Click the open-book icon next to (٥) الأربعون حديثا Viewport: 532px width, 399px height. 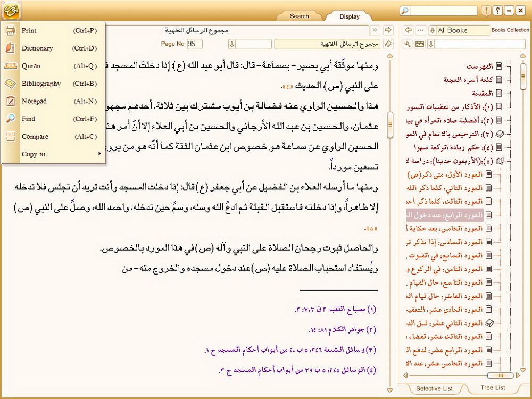click(500, 161)
